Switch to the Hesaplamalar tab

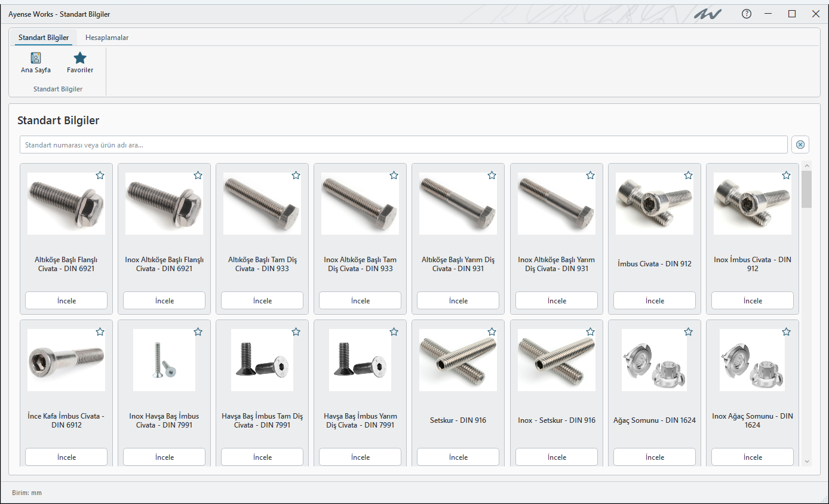(107, 38)
